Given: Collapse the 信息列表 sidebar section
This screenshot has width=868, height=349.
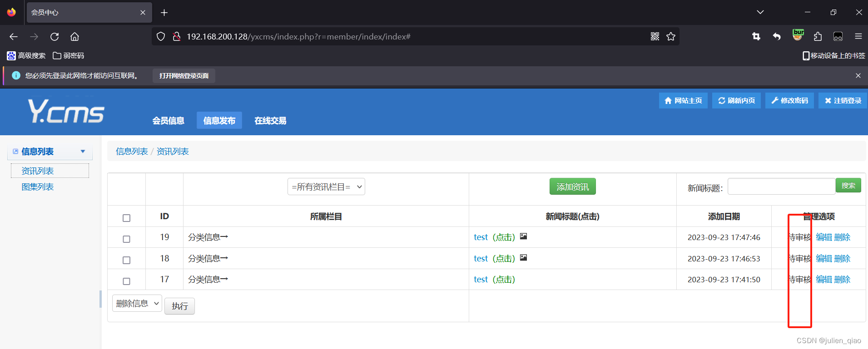Looking at the screenshot, I should point(50,152).
